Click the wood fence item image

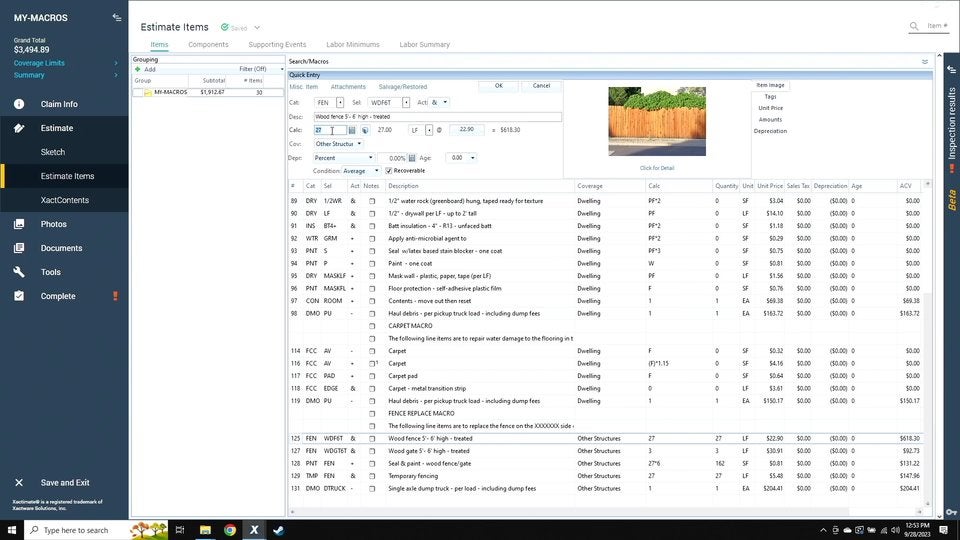point(656,120)
